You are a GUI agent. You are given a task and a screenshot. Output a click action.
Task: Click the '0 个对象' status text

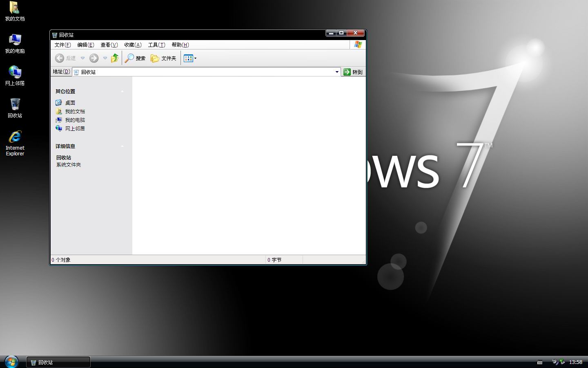pyautogui.click(x=61, y=260)
